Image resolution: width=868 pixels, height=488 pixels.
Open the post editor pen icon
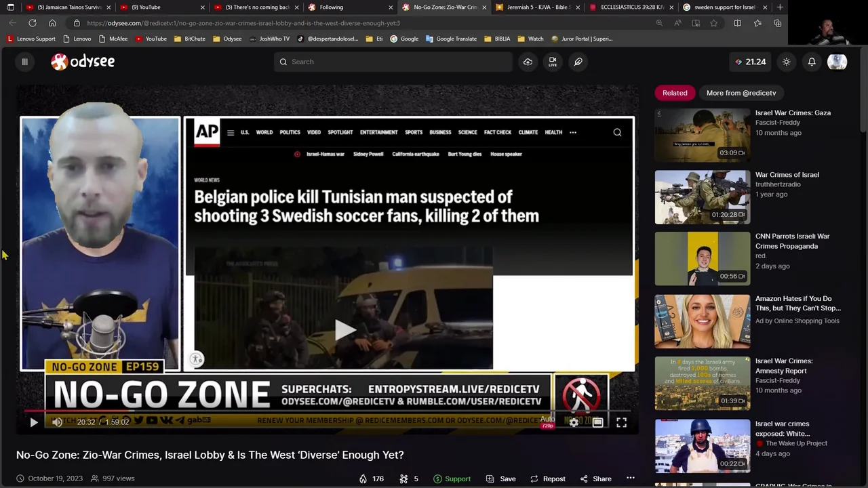[578, 62]
